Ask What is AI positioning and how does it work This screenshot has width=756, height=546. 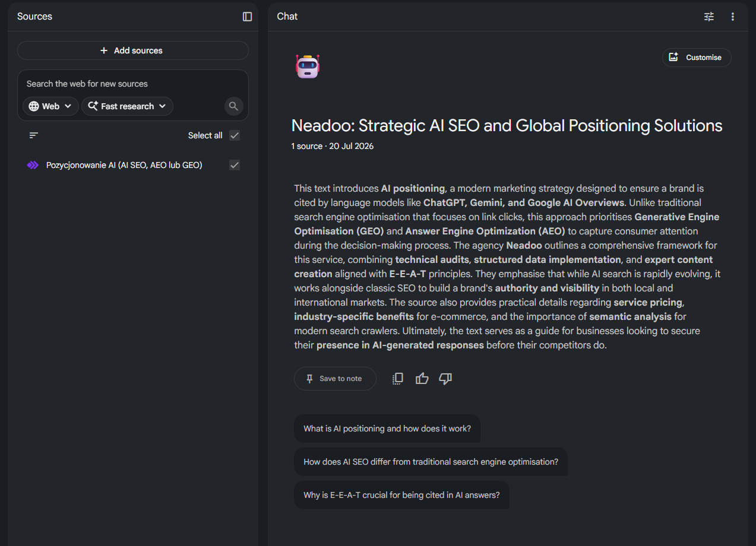[x=387, y=428]
